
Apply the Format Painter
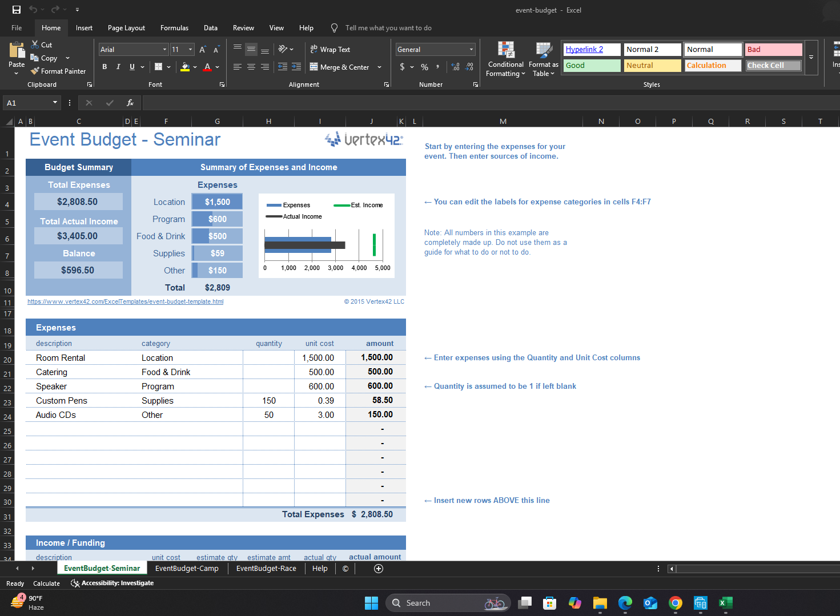tap(58, 71)
